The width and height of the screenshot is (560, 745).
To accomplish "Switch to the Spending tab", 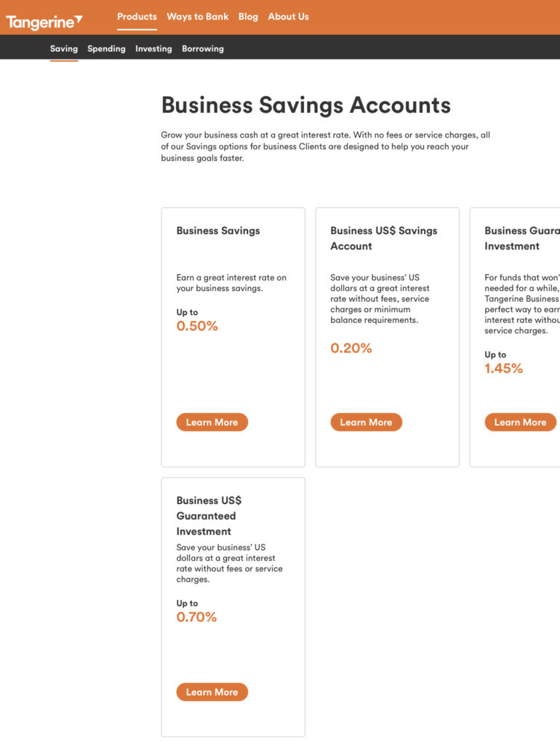I will point(106,49).
